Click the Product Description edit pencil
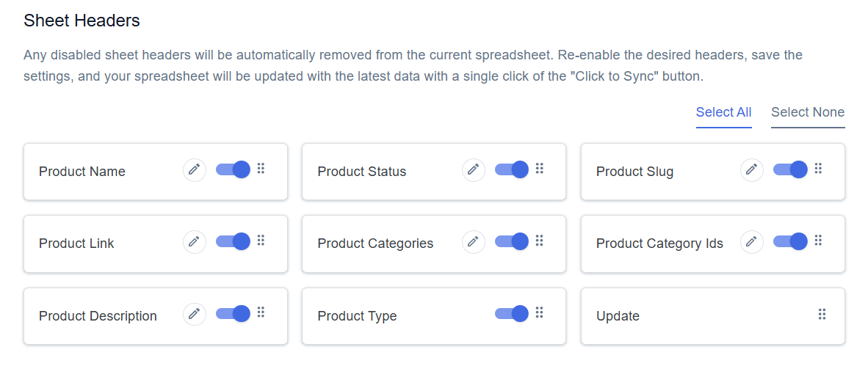Screen dimensions: 868x366 pyautogui.click(x=195, y=314)
